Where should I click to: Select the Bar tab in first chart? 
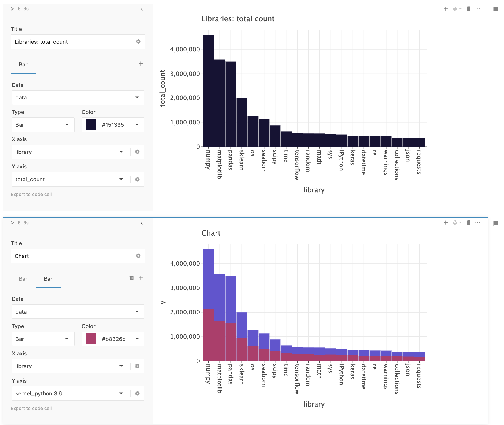tap(23, 65)
